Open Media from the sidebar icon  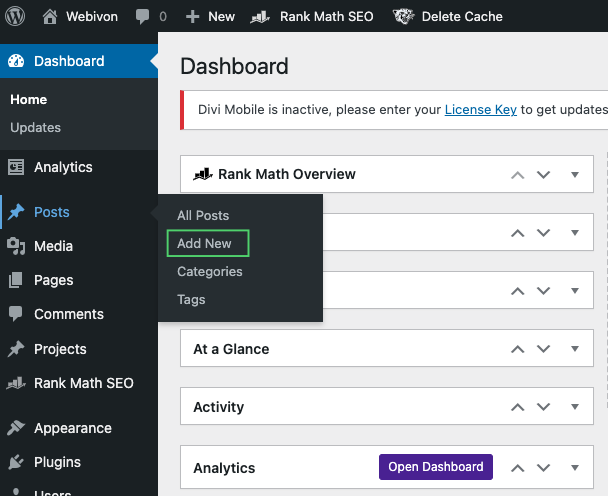[x=16, y=246]
